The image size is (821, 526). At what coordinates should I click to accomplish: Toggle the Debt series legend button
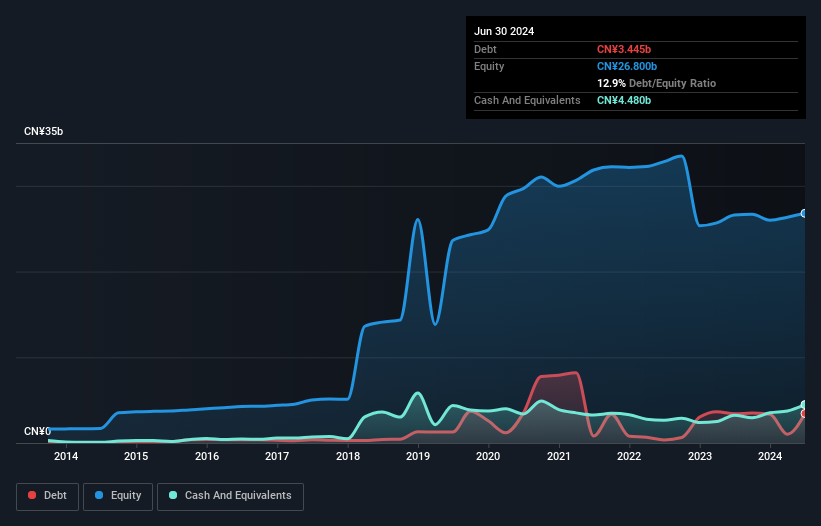pos(47,496)
